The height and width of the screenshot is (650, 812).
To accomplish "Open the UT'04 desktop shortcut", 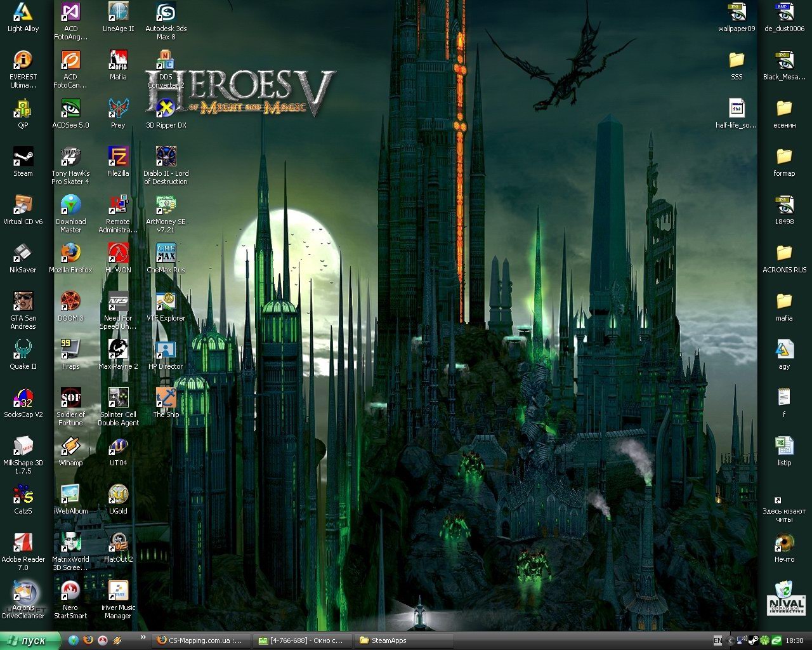I will point(118,447).
